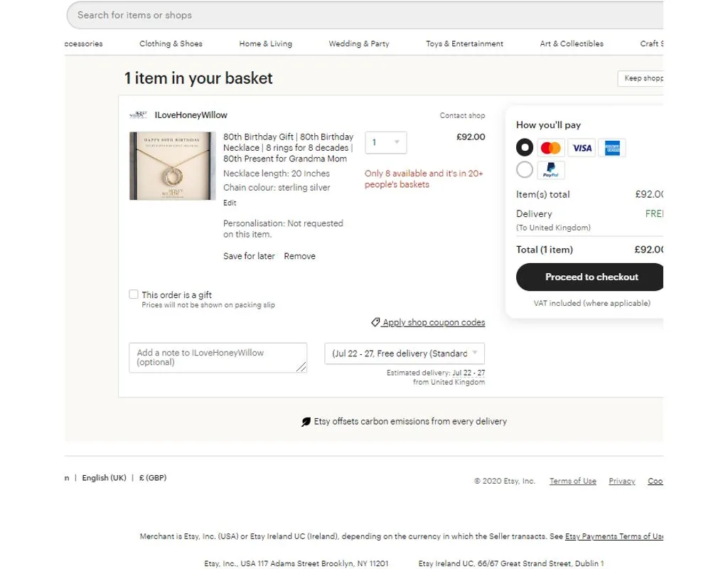Click the carbon offset leaf icon
Viewport: 728px width, 569px height.
(x=306, y=422)
